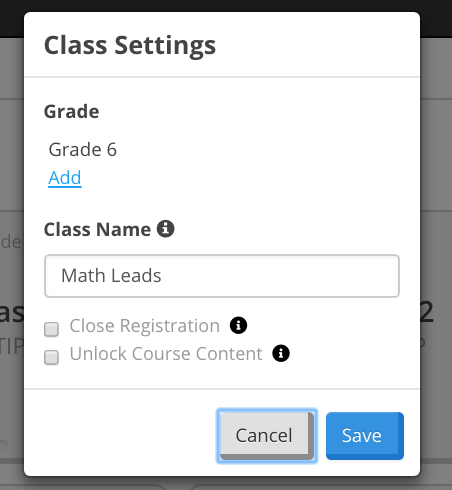The height and width of the screenshot is (490, 452).
Task: Click the Class Settings dialog title
Action: coord(130,46)
